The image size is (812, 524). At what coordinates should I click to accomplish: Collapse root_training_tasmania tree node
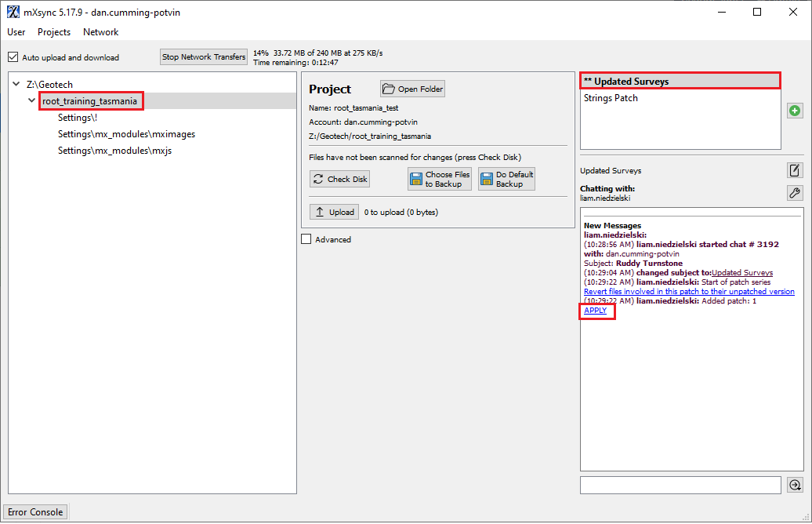pos(32,101)
